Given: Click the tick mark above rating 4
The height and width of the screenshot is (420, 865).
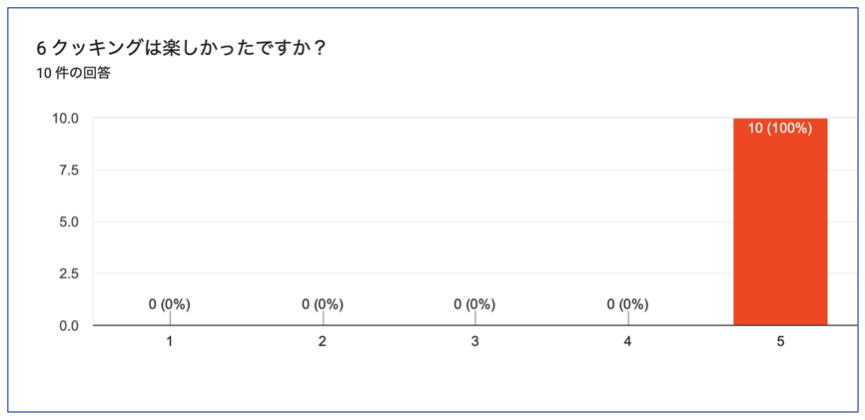Looking at the screenshot, I should (x=628, y=318).
